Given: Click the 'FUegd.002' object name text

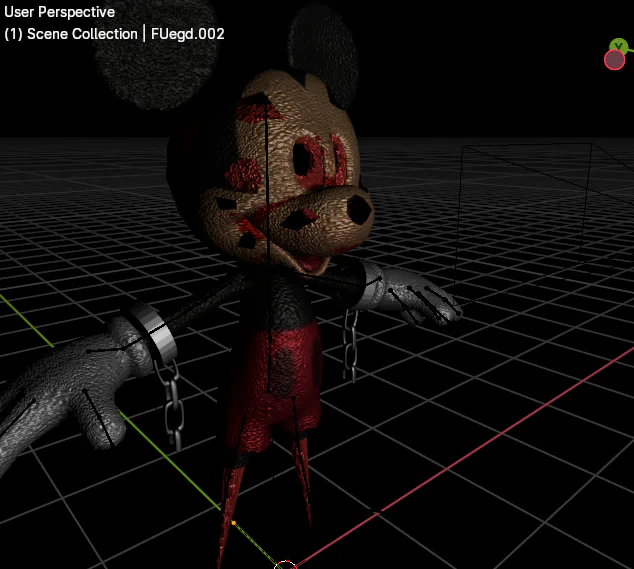Looking at the screenshot, I should click(188, 34).
